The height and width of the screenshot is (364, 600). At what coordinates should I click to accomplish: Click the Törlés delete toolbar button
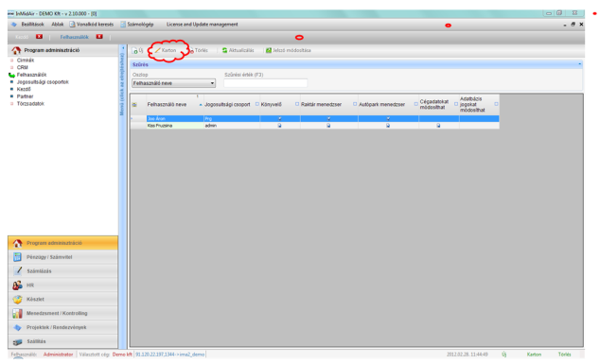199,50
